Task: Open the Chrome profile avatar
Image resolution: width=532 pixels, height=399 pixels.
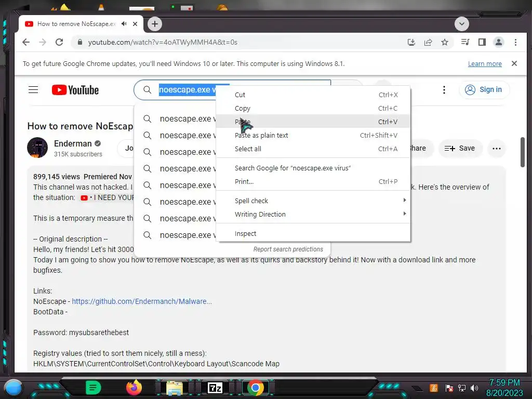Action: click(x=498, y=42)
